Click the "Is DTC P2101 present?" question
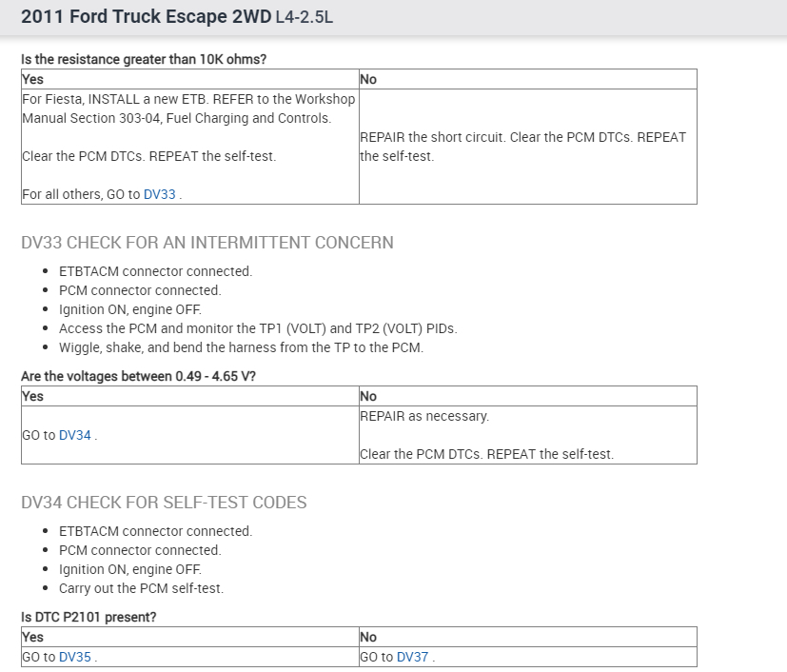The width and height of the screenshot is (787, 672). 89,617
